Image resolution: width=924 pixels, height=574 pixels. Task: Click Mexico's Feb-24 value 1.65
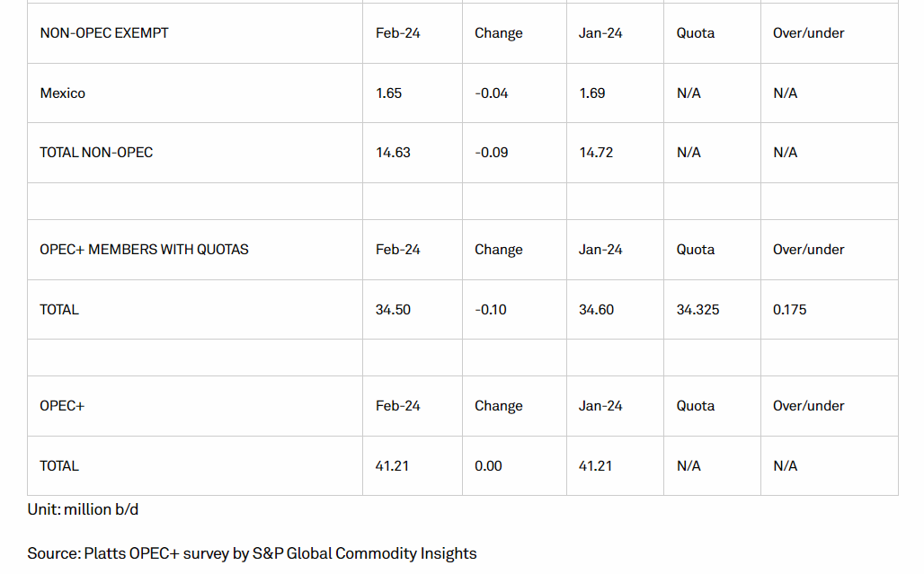pyautogui.click(x=388, y=93)
